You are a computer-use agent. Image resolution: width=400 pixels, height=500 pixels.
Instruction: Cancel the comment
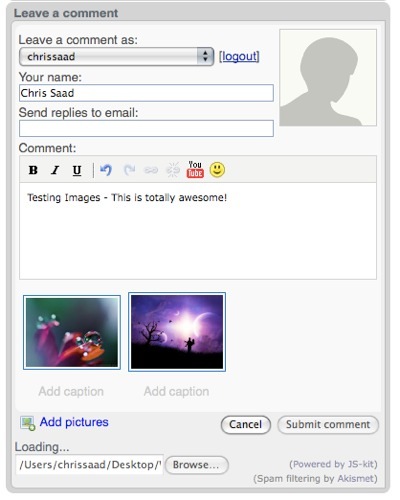[x=246, y=425]
